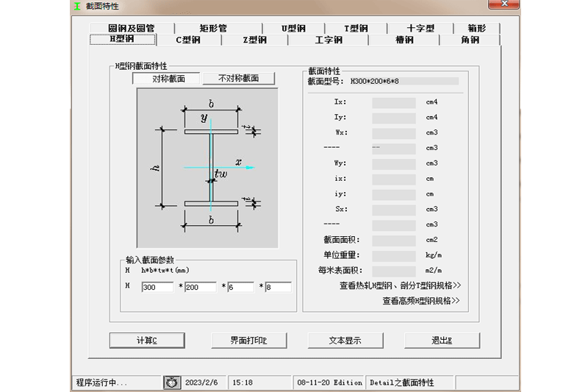Click the Wx result field

[x=394, y=134]
